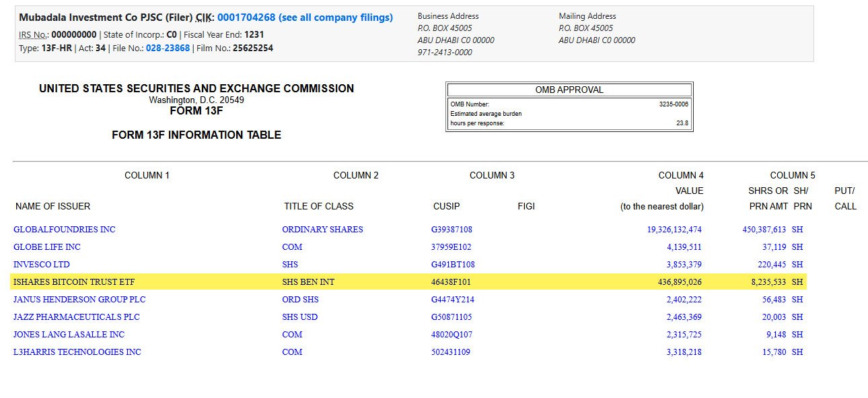
Task: Click JAZZ PHARMACEUTICALS PLC issuer name
Action: [77, 317]
